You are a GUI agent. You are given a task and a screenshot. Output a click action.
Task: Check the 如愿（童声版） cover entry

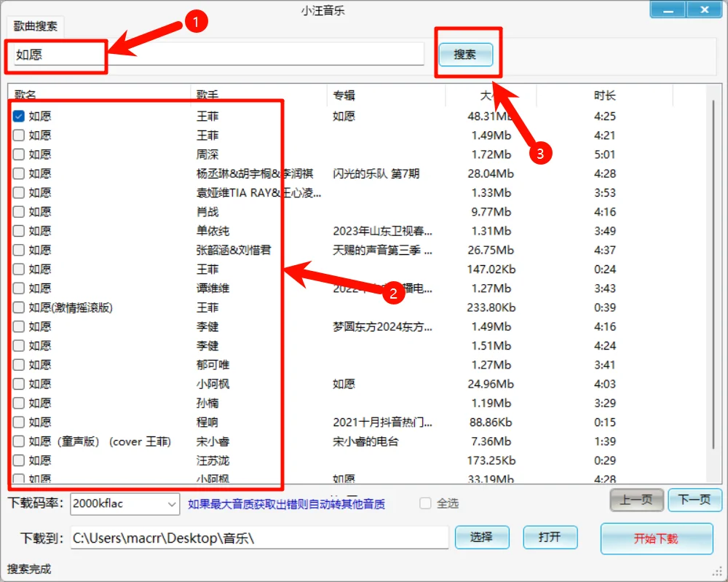tap(17, 441)
